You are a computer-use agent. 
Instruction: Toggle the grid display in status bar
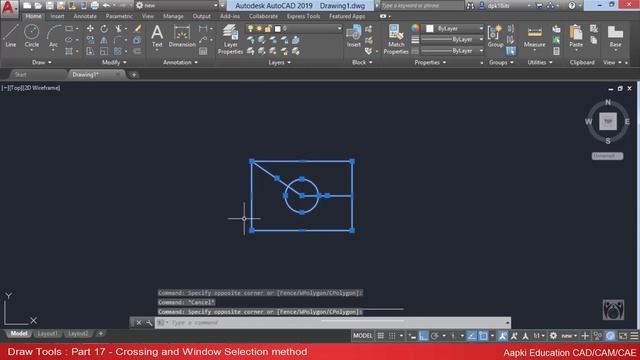[x=380, y=336]
